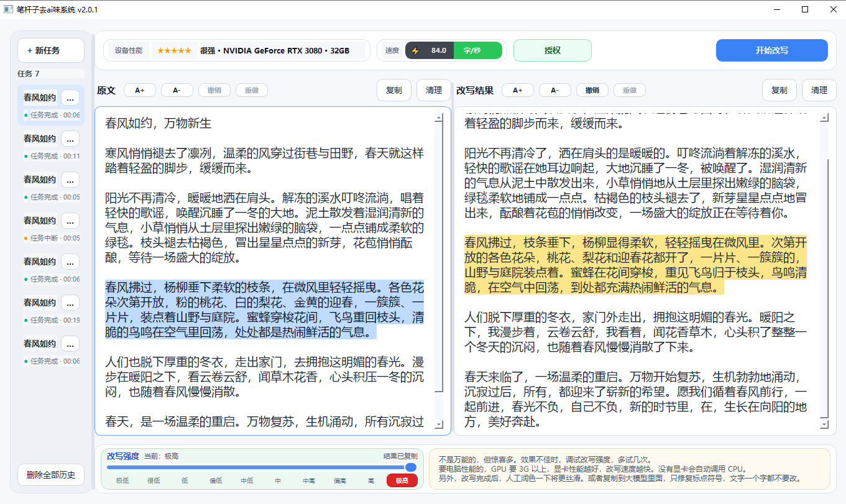
Task: Click the highlighted blue paragraph in 原文
Action: (x=265, y=310)
